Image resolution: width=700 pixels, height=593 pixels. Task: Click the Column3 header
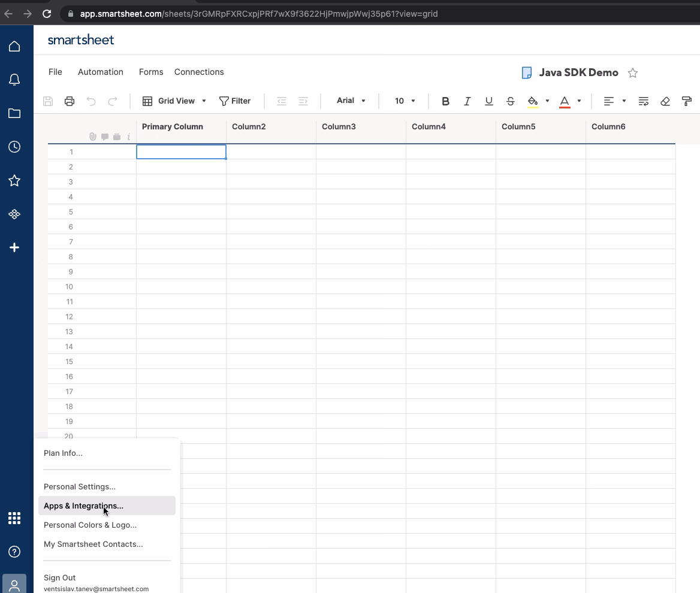[x=361, y=127]
